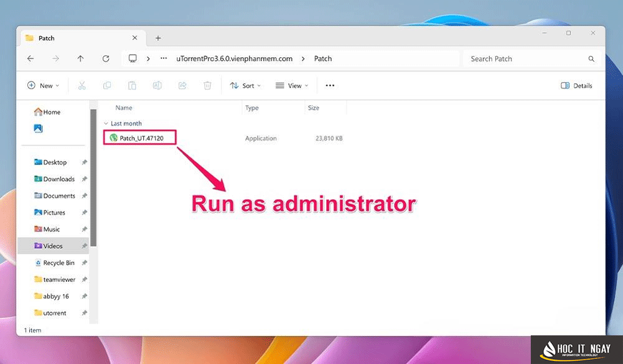Unpin Desktop using its pin icon
623x364 pixels.
(x=84, y=162)
